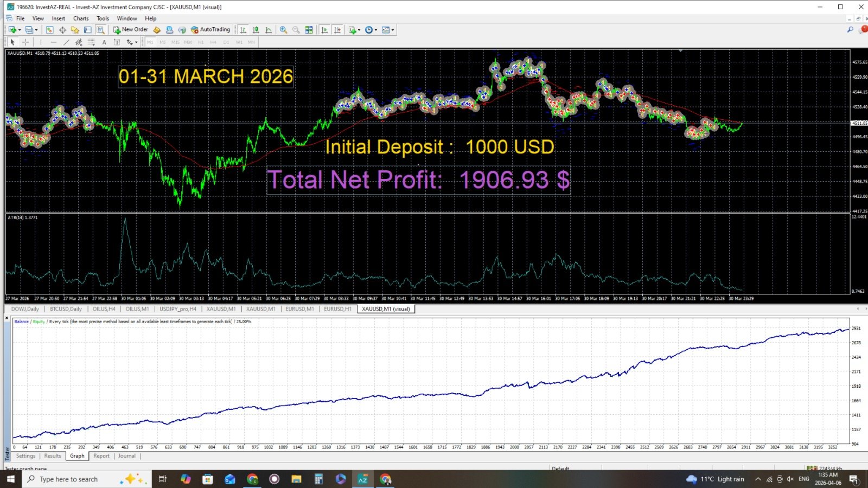The image size is (868, 488).
Task: Switch chart to candlesticks mode
Action: pyautogui.click(x=256, y=30)
